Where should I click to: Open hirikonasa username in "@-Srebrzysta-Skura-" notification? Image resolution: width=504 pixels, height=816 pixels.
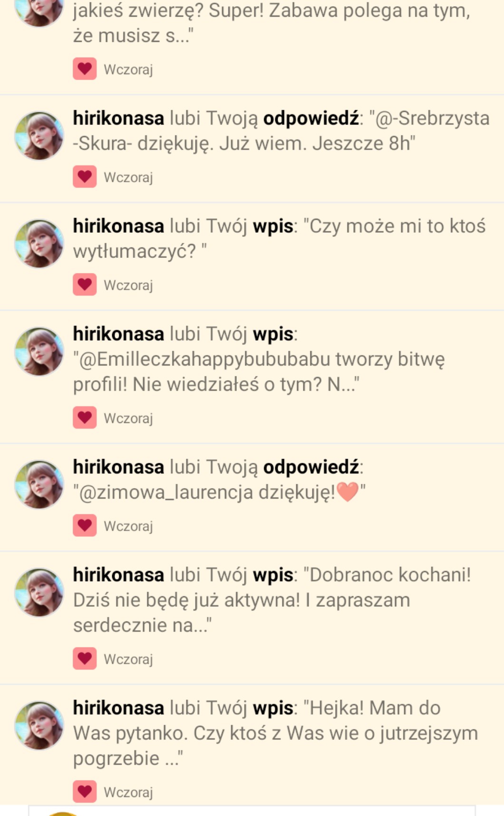(118, 118)
